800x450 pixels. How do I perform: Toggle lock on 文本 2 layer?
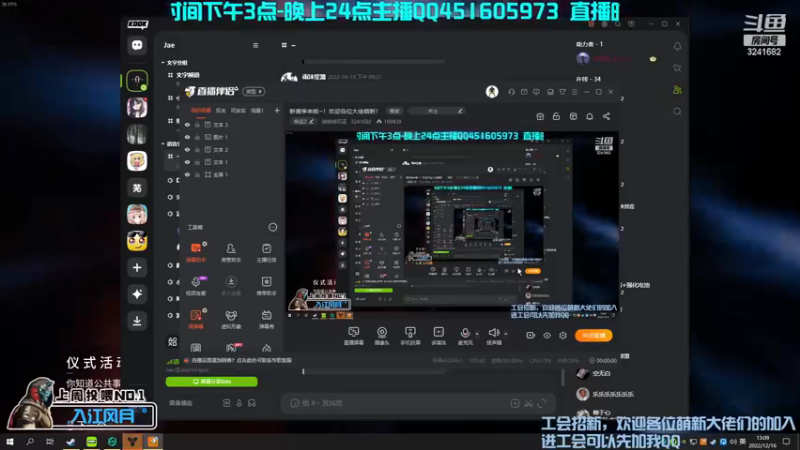click(197, 149)
